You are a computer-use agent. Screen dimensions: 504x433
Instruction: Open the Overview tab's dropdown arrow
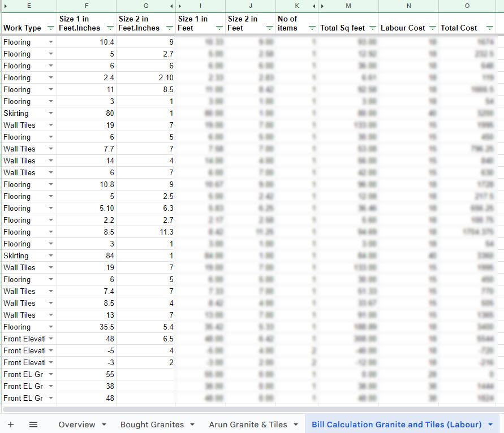coord(104,425)
